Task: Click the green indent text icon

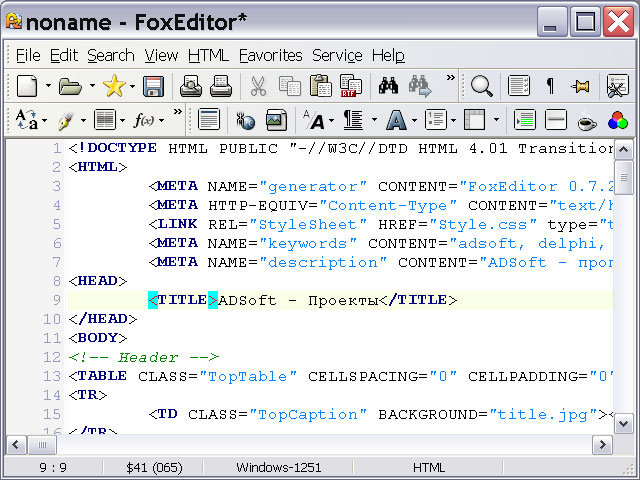Action: point(524,120)
